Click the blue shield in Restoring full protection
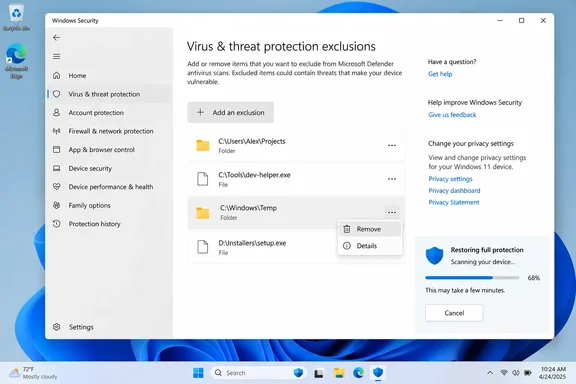This screenshot has width=576, height=384. coord(434,255)
